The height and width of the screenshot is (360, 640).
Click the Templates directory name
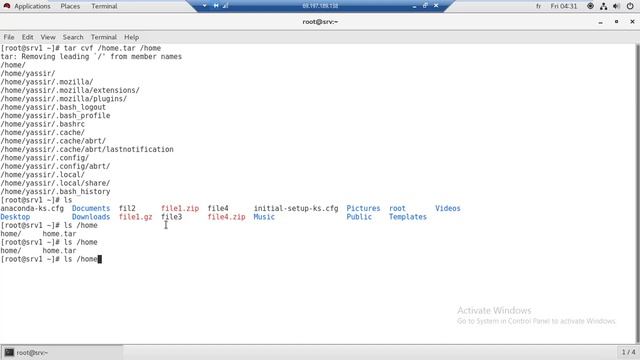pyautogui.click(x=408, y=217)
